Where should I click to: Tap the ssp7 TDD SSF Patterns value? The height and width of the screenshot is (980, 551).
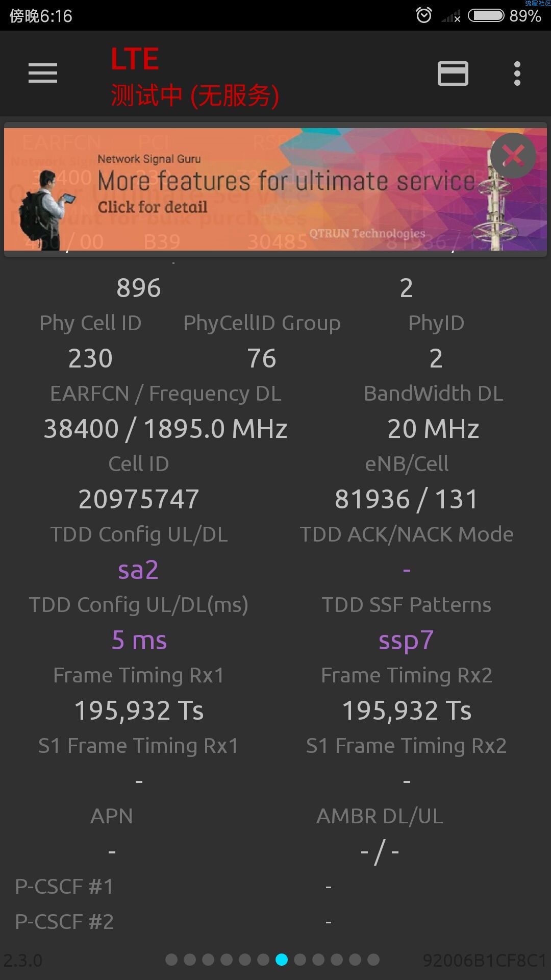point(406,641)
